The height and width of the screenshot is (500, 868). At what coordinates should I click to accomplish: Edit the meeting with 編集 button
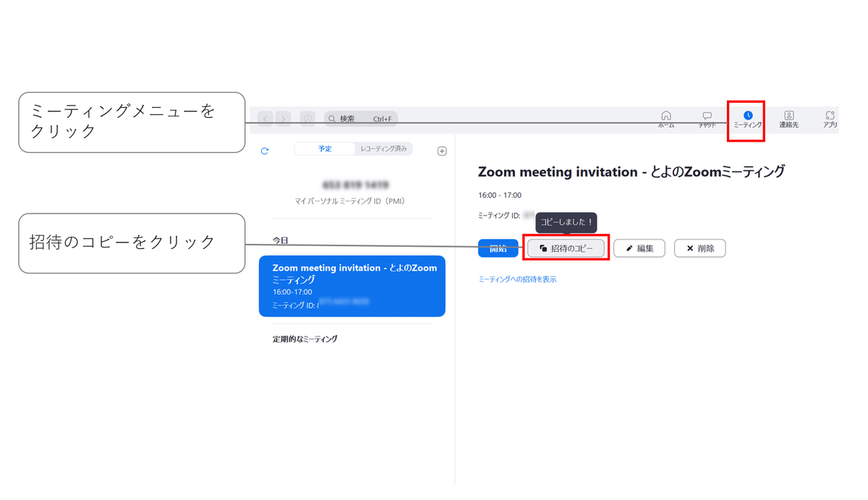(639, 248)
